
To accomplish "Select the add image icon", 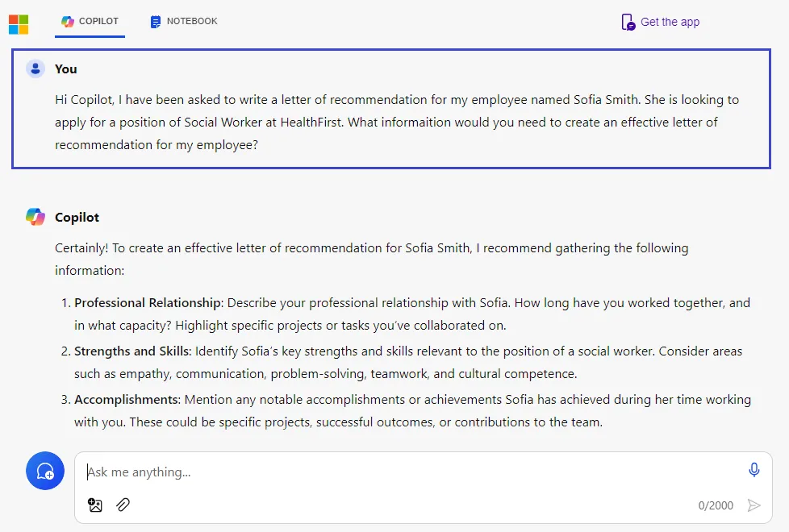I will click(x=95, y=505).
